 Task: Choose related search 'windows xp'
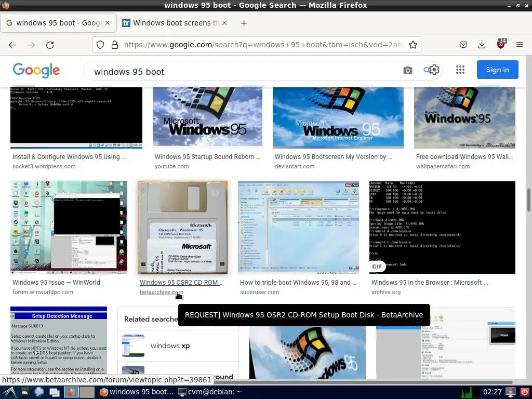pyautogui.click(x=178, y=345)
